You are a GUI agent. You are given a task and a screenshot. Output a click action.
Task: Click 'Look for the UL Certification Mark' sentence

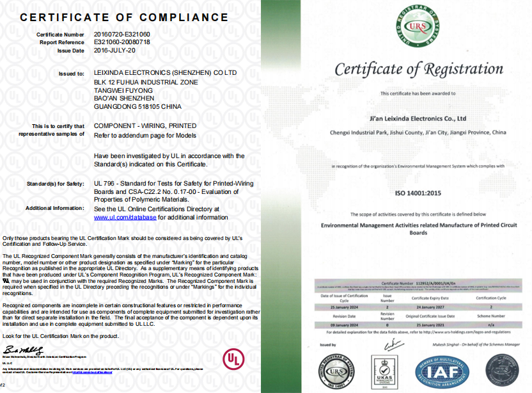click(61, 336)
